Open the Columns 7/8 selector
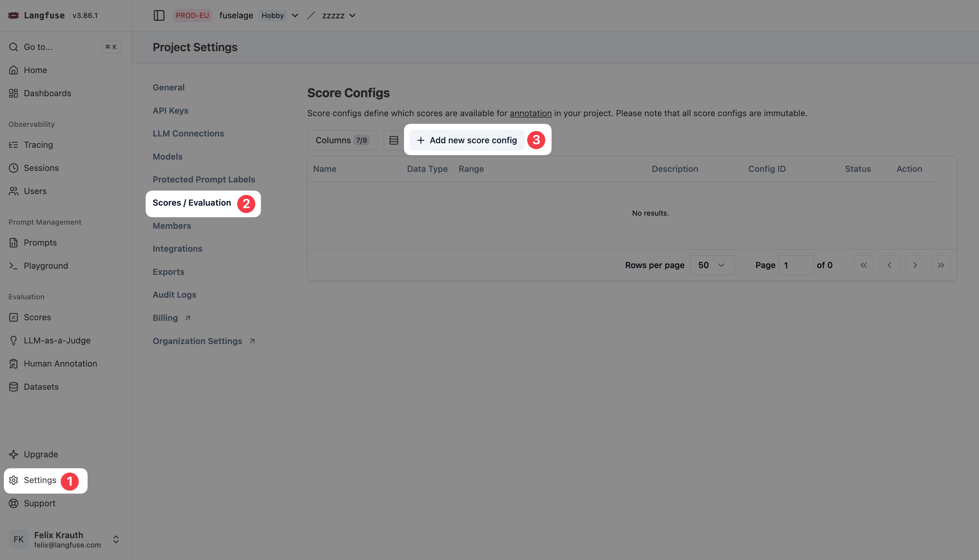The image size is (979, 560). point(342,140)
